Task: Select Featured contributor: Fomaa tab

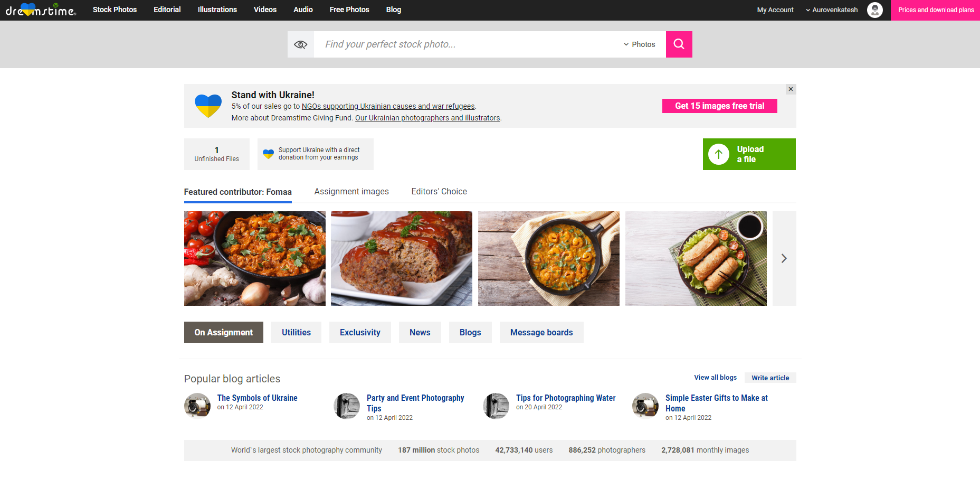Action: [x=237, y=192]
